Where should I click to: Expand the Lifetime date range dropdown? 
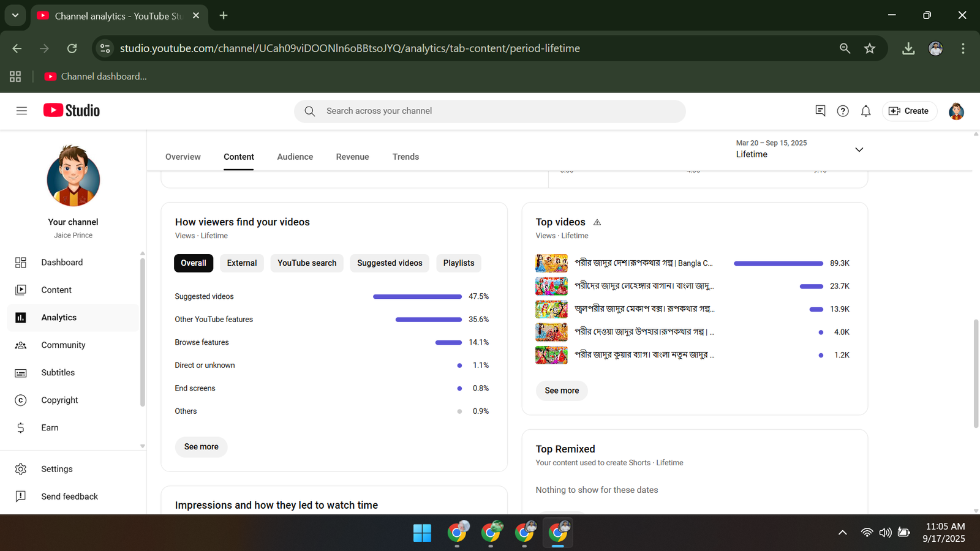point(859,149)
